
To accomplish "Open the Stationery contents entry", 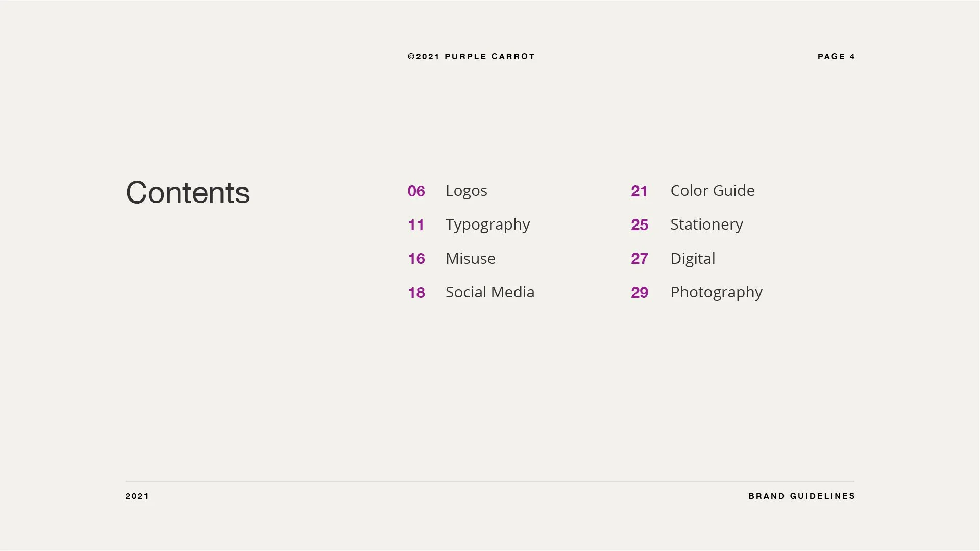I will pos(706,225).
